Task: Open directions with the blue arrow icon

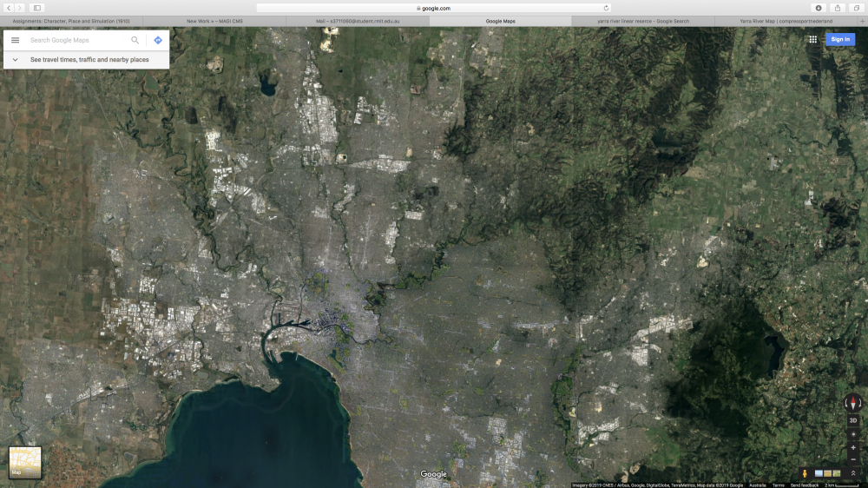Action: coord(158,41)
